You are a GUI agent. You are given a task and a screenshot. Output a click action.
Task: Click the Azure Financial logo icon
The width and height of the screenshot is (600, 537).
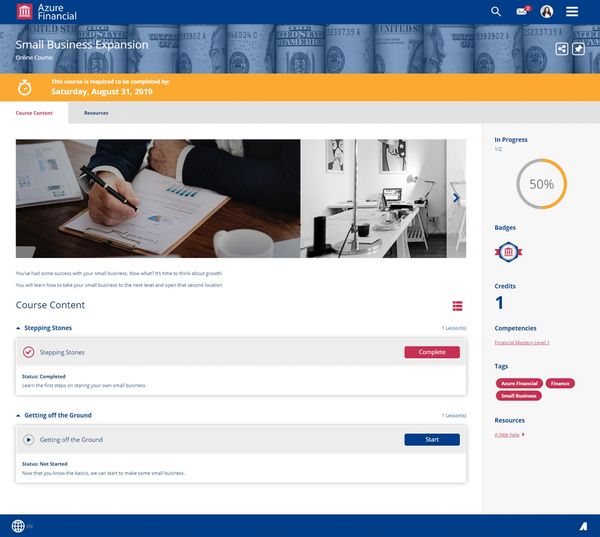(24, 11)
